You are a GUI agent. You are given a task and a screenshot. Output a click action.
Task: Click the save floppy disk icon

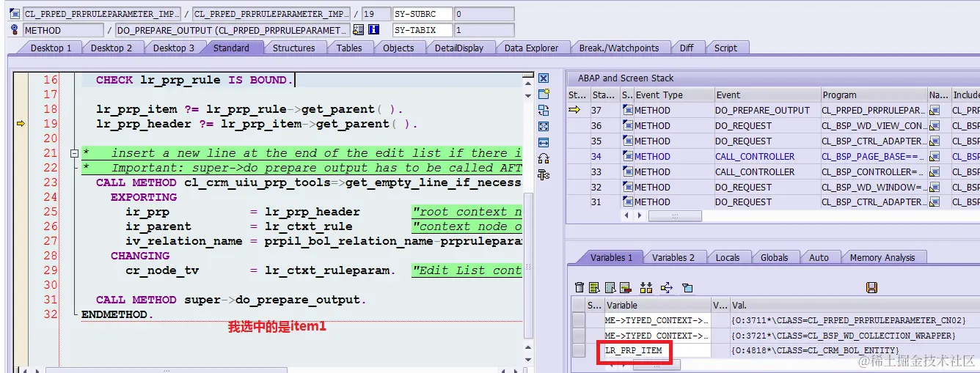tap(872, 287)
